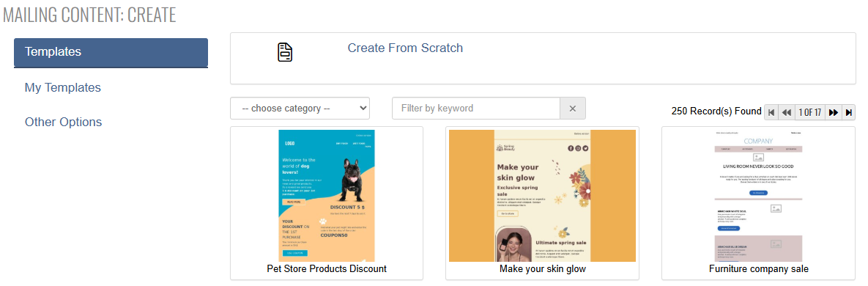Screen dimensions: 868x286
Task: Open Other Options in the sidebar
Action: click(x=63, y=122)
